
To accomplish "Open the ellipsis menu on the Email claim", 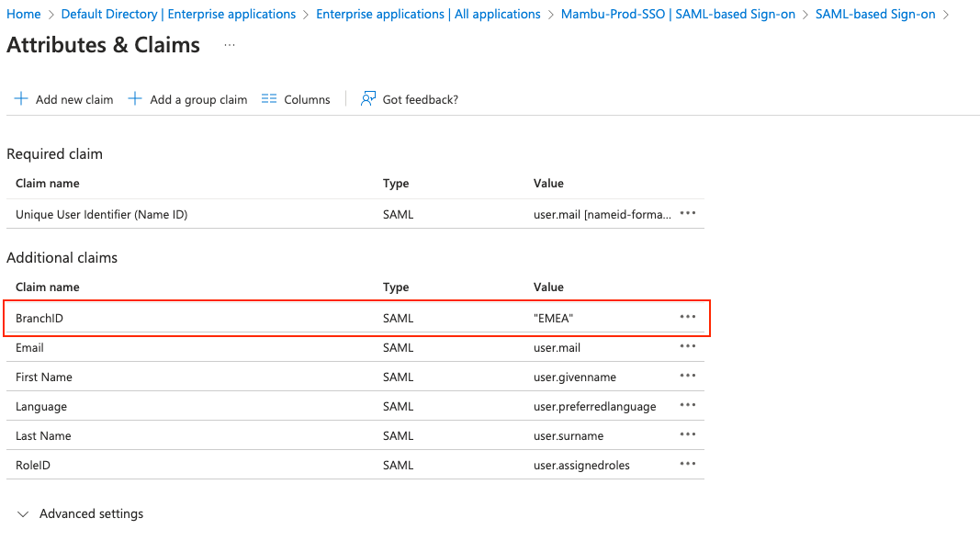I will pyautogui.click(x=687, y=346).
